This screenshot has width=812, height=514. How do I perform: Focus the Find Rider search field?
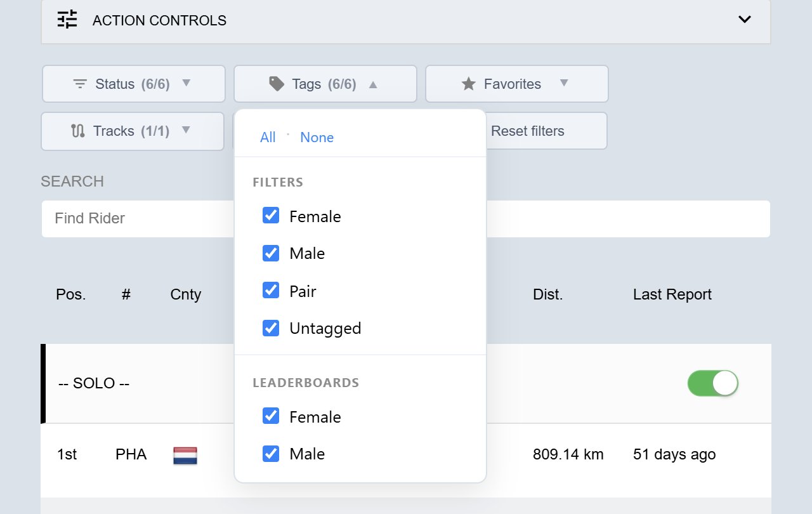(406, 219)
